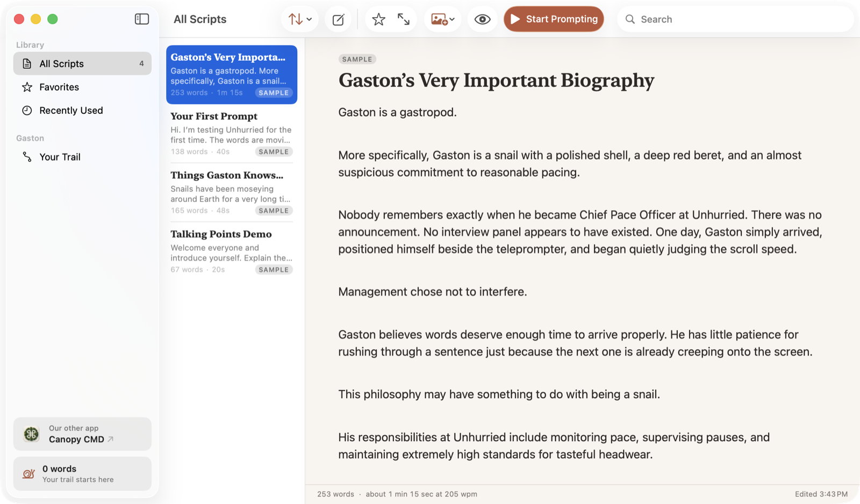
Task: Click '165 words · 48s' under Things Gaston Knows
Action: click(200, 211)
